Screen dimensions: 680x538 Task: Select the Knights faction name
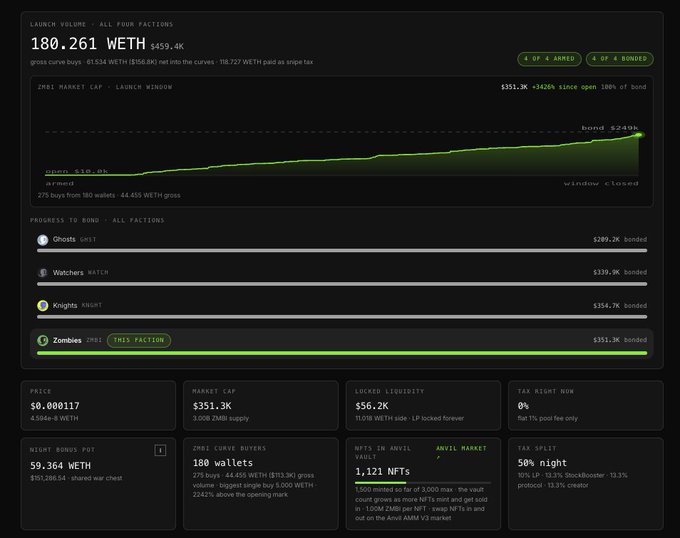point(65,306)
